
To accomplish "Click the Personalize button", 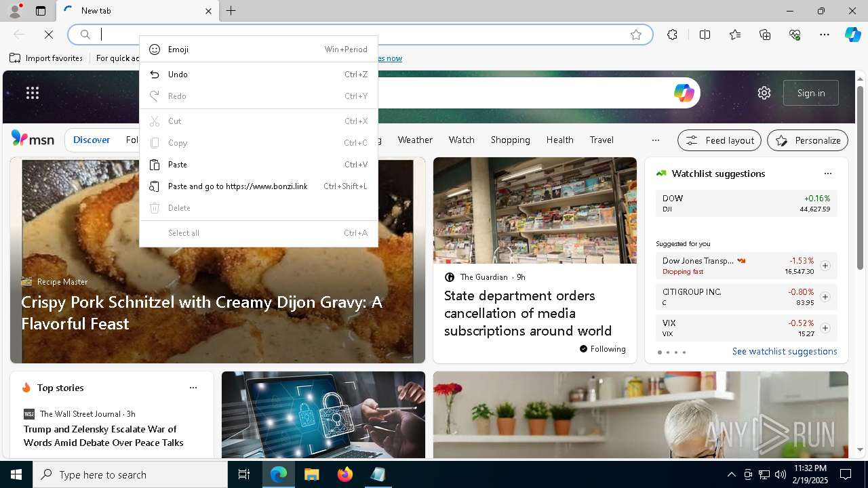I will point(808,140).
